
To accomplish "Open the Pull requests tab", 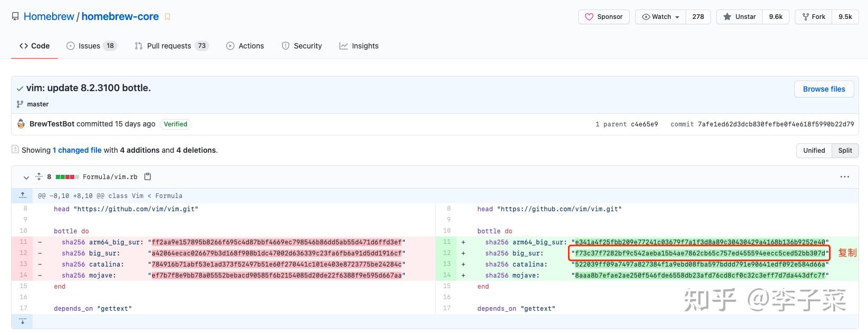I will (172, 46).
